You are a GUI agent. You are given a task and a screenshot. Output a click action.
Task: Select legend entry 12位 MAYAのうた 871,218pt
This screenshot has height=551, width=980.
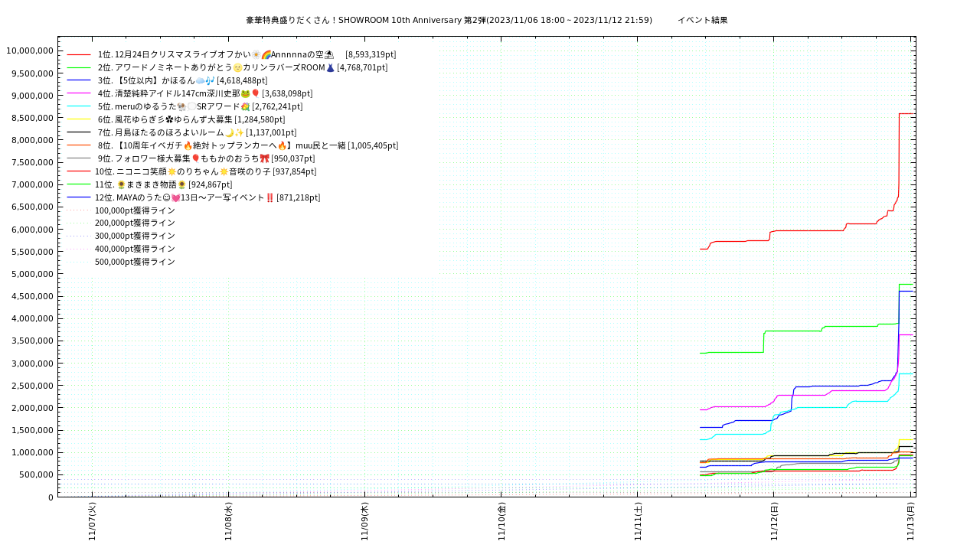pos(207,198)
